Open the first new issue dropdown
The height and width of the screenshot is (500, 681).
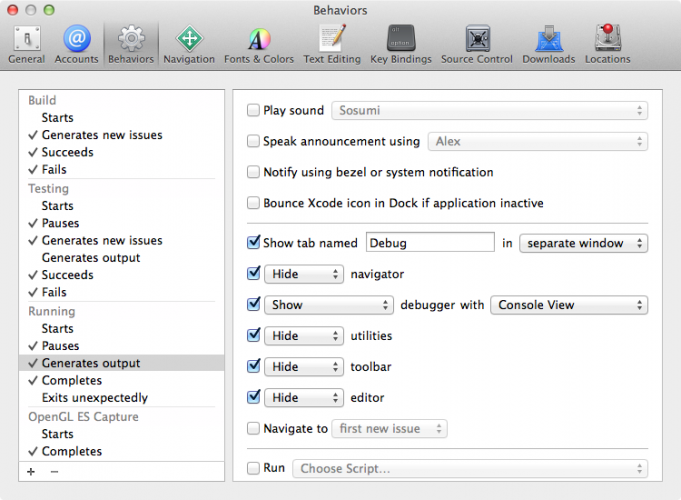[x=390, y=429]
